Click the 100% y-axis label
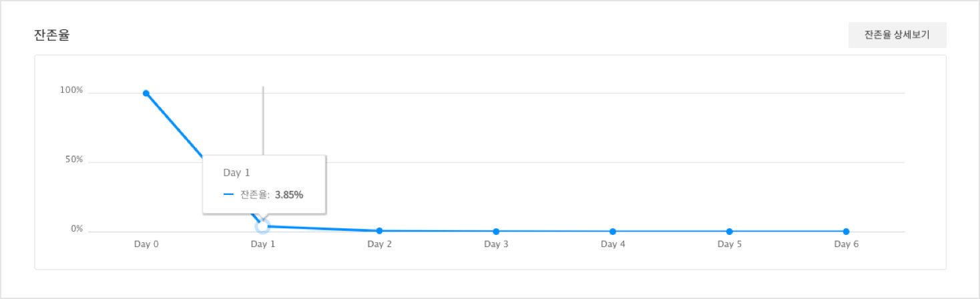This screenshot has width=980, height=299. 71,90
